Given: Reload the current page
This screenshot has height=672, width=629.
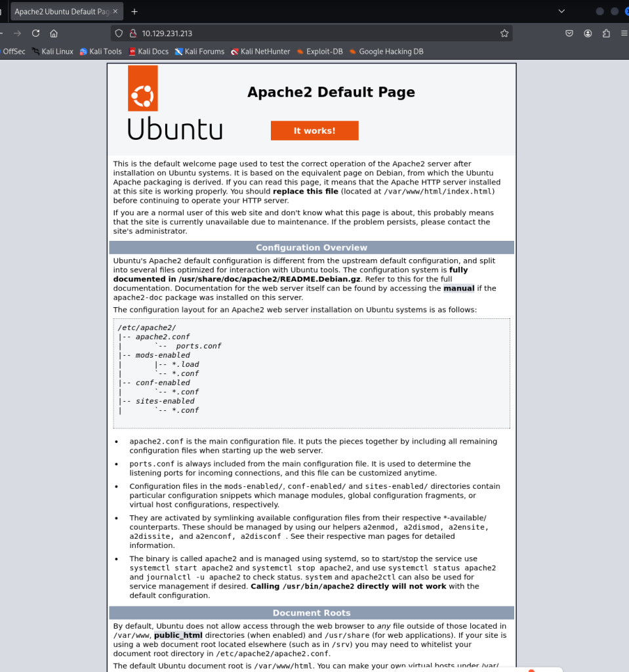Looking at the screenshot, I should click(x=35, y=33).
